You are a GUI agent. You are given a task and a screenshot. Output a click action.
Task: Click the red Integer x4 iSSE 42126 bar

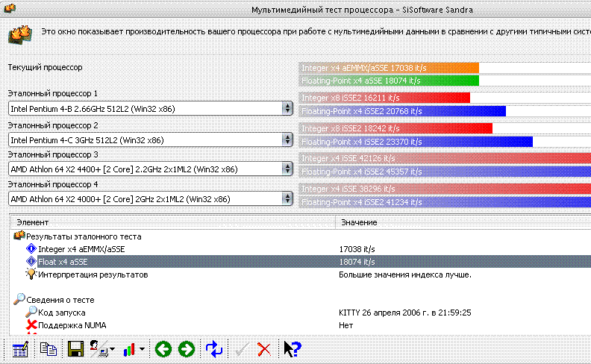[x=445, y=158]
